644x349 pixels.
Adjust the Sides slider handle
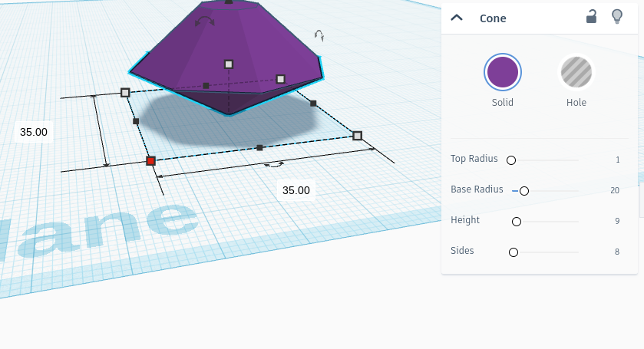click(x=514, y=252)
